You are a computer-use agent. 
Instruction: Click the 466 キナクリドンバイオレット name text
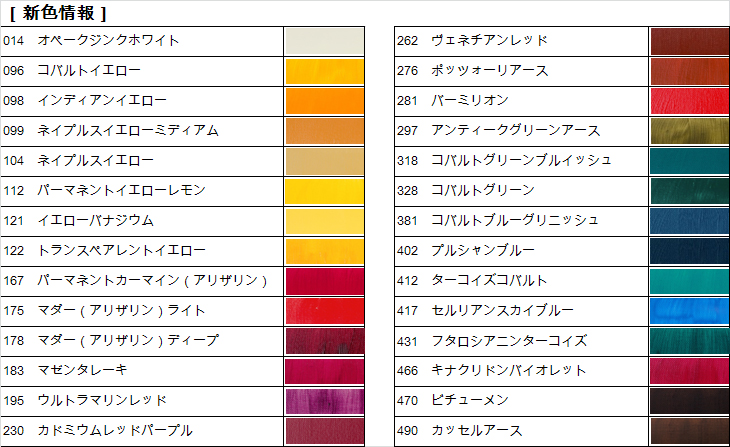click(492, 370)
